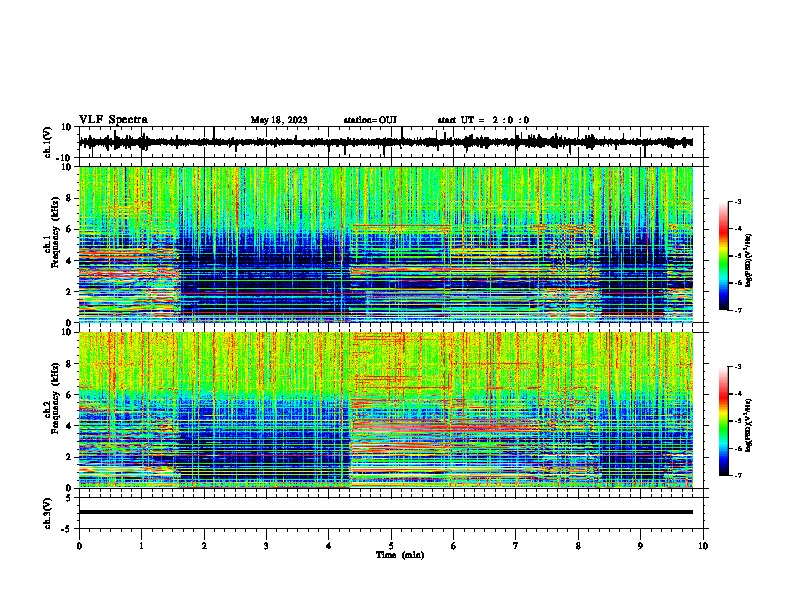Click the ch.2 spectrogram color scale bar
This screenshot has height=612, width=792.
(x=724, y=421)
